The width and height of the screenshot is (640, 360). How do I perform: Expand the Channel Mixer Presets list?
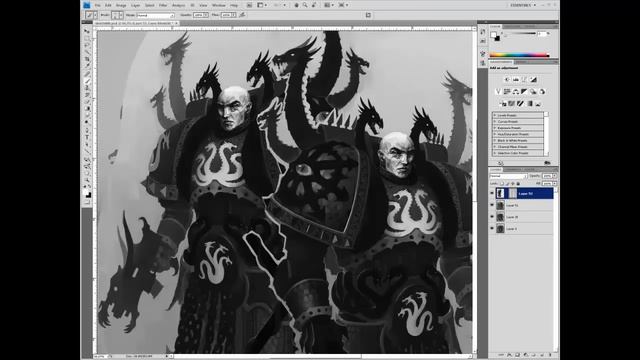[x=495, y=147]
